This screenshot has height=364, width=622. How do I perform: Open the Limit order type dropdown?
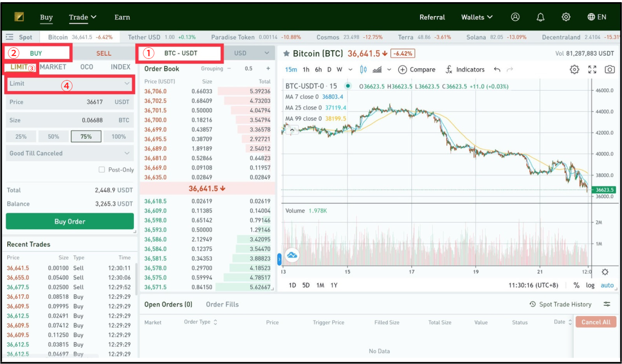coord(70,84)
